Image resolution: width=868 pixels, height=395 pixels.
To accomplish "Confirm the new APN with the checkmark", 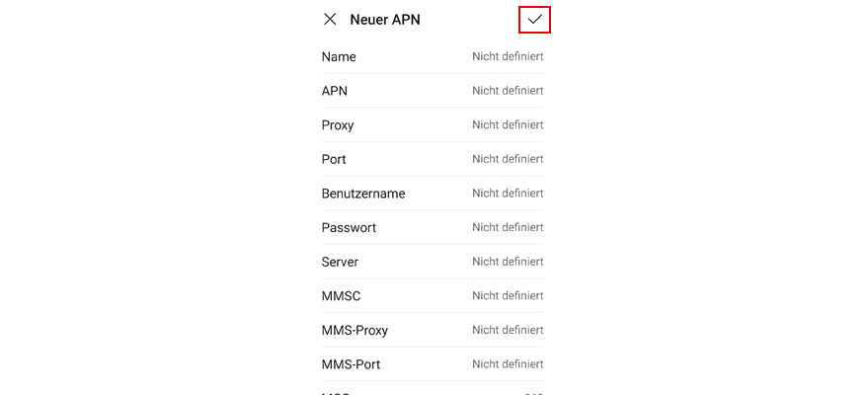I will [534, 19].
